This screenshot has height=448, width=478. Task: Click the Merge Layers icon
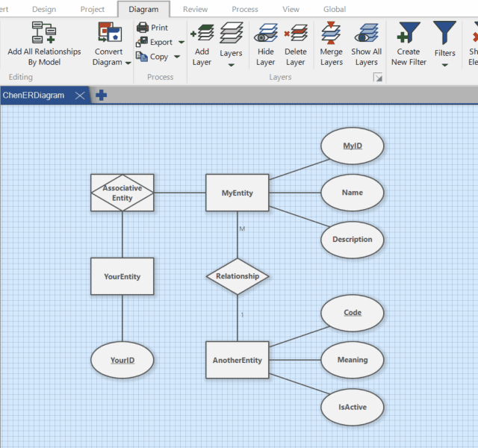pos(331,34)
